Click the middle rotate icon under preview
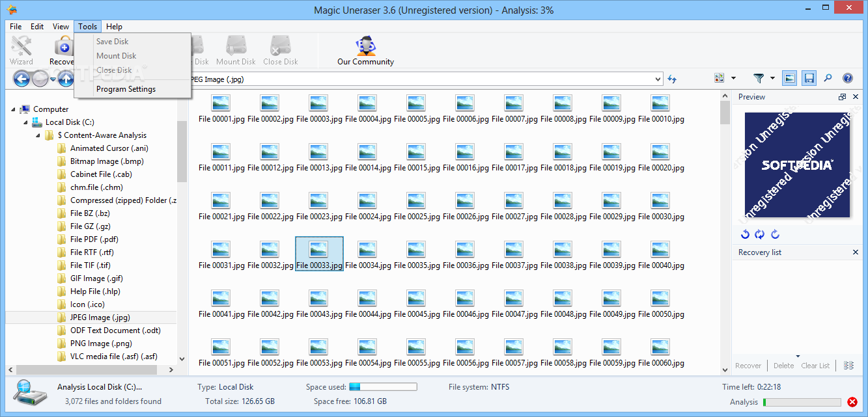Screen dimensions: 868x417 pos(759,234)
